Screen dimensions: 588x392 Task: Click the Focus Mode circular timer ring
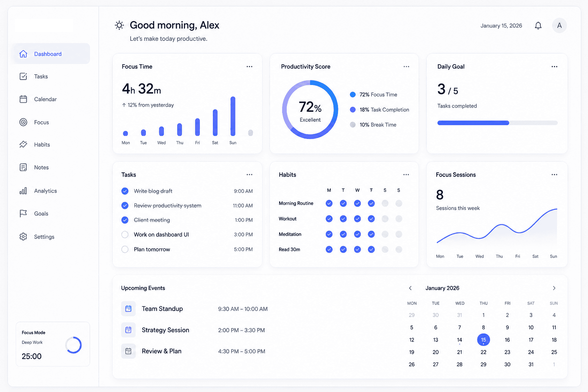73,345
